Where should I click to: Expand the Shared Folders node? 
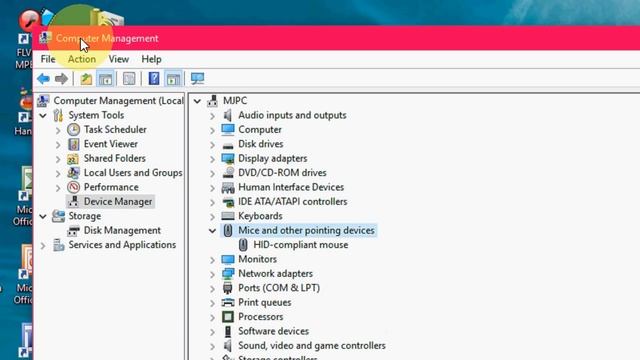58,159
